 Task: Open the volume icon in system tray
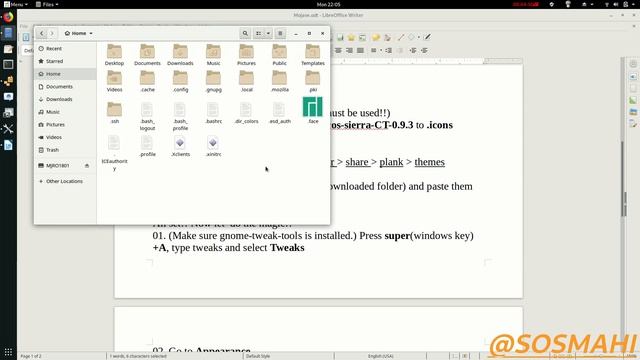[616, 4]
